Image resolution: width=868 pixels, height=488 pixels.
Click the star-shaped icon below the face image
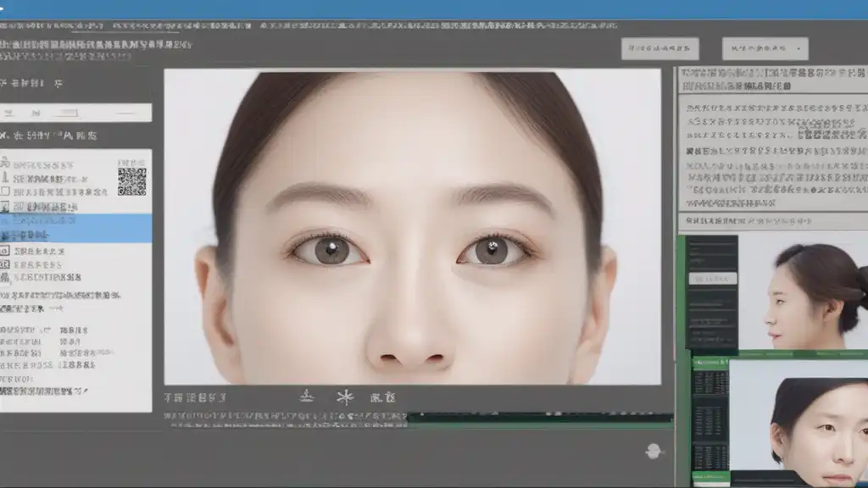click(345, 397)
